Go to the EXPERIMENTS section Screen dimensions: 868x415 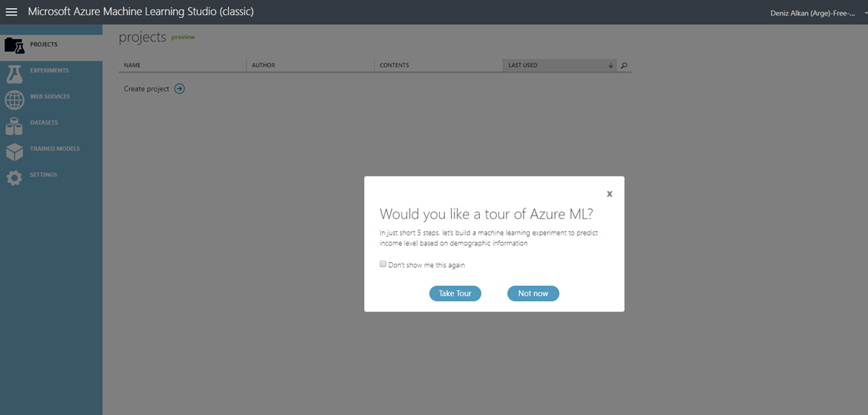pyautogui.click(x=49, y=70)
